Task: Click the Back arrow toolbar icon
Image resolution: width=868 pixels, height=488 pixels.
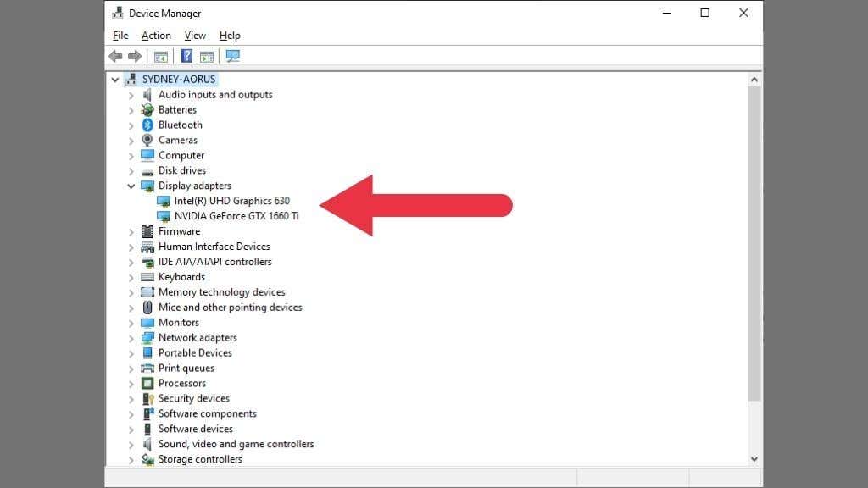Action: [115, 56]
